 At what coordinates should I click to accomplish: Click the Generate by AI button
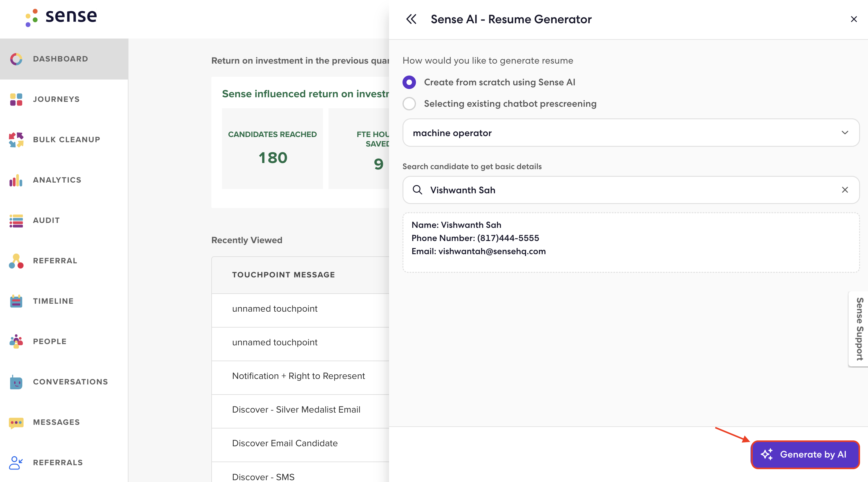pos(805,454)
